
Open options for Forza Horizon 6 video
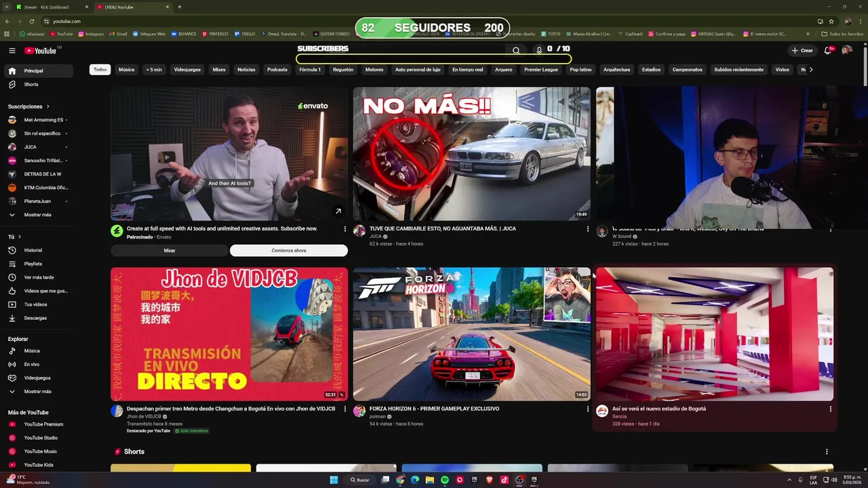click(587, 409)
